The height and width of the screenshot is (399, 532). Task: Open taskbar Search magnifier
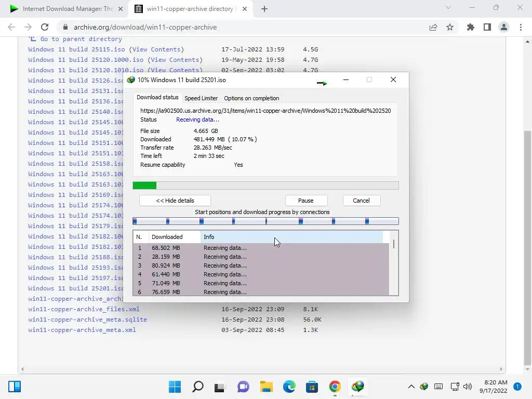click(198, 387)
